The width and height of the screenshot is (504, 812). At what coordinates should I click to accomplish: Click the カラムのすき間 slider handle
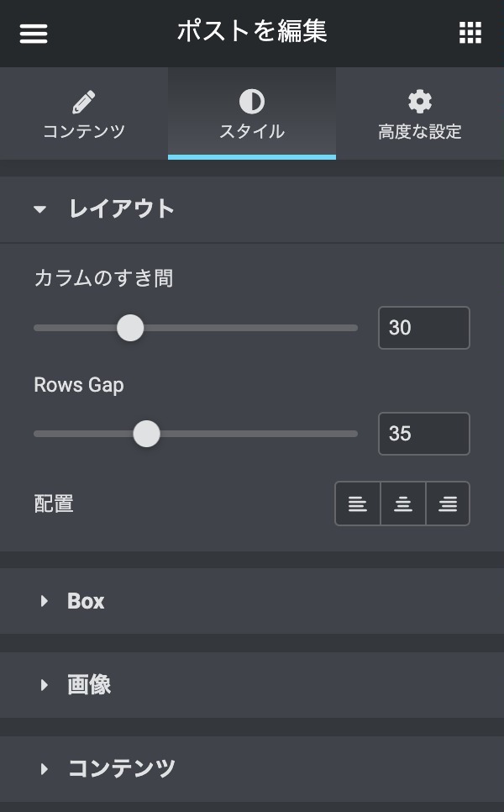coord(130,328)
